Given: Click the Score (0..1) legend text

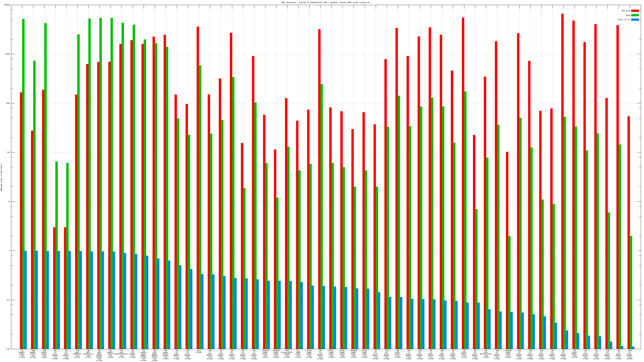Looking at the screenshot, I should [x=624, y=20].
